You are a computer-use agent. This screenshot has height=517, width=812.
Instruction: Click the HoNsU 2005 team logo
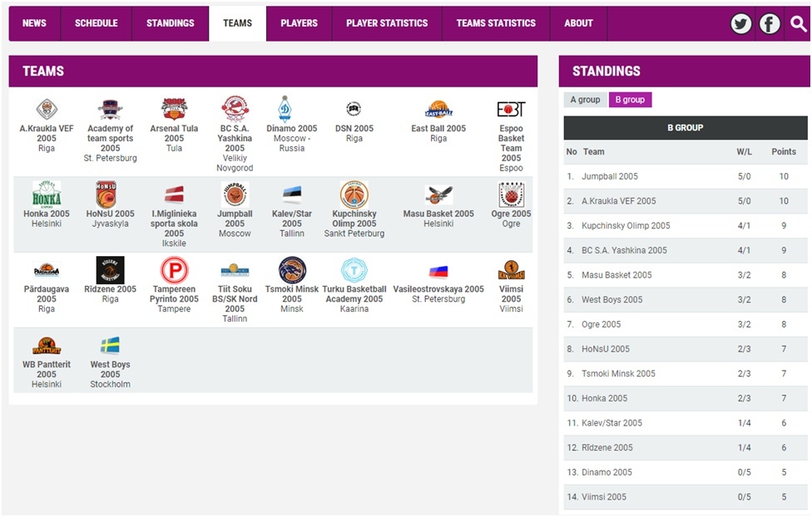pos(106,194)
